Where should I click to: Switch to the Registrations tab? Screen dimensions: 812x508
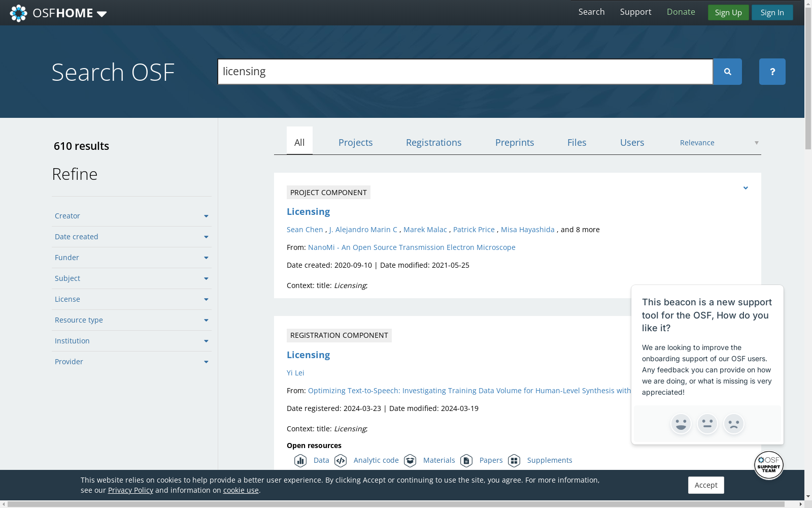(434, 143)
